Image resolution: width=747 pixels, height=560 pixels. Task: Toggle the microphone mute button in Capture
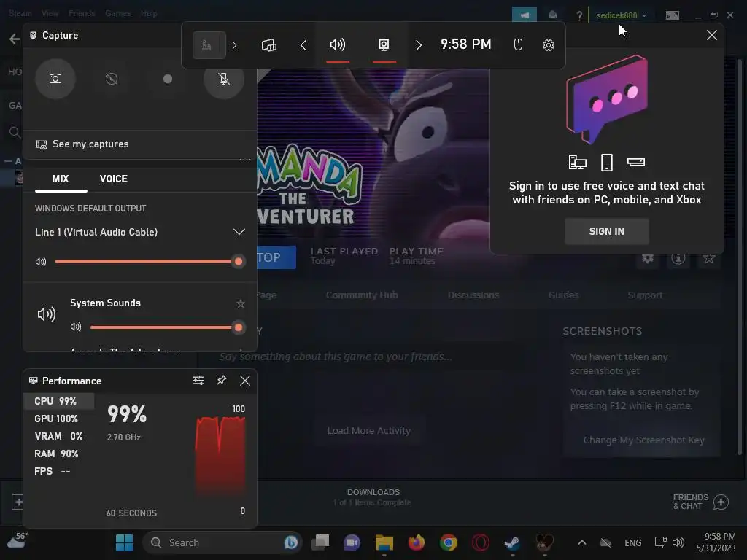coord(223,79)
